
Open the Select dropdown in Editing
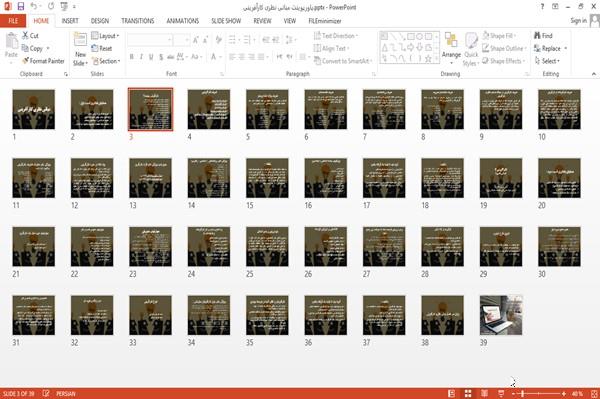(547, 61)
